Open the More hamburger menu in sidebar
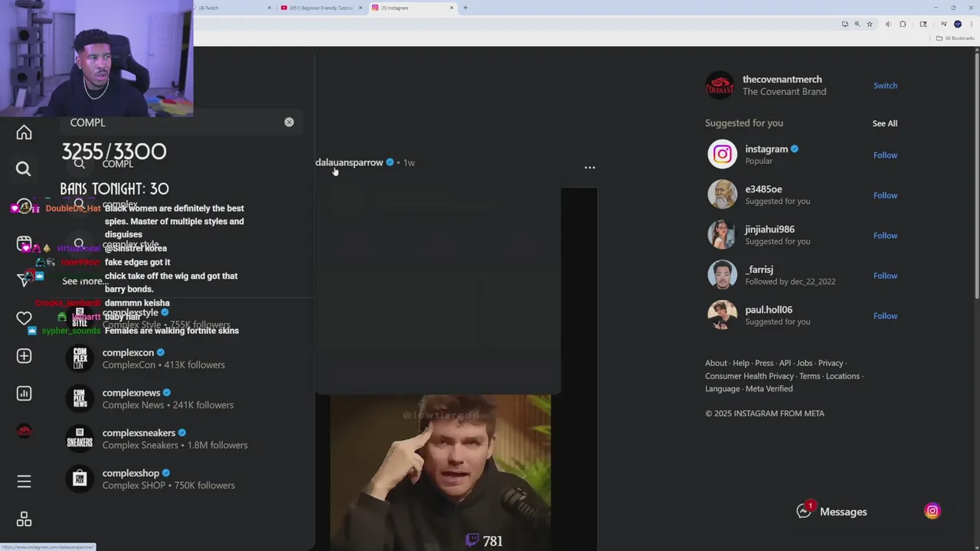 point(24,481)
